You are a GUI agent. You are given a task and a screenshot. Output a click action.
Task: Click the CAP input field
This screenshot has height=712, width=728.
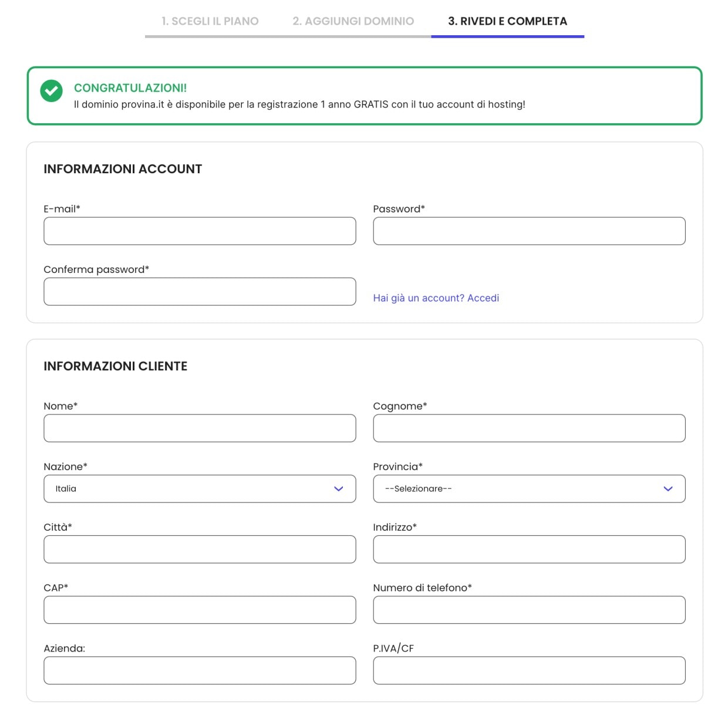click(x=200, y=610)
